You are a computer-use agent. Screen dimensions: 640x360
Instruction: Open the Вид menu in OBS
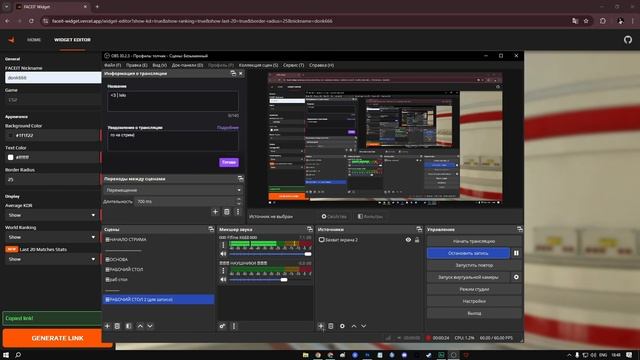(160, 65)
